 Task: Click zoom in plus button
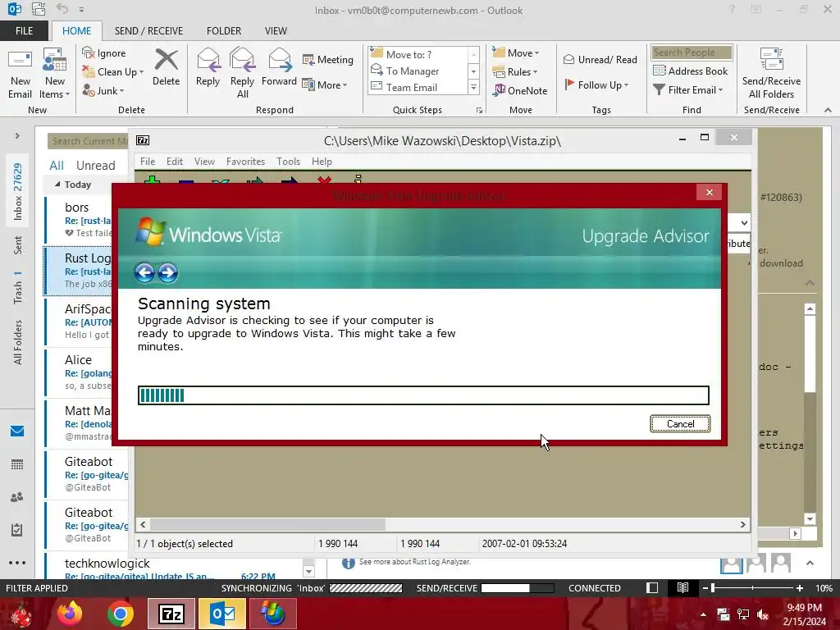click(x=800, y=588)
